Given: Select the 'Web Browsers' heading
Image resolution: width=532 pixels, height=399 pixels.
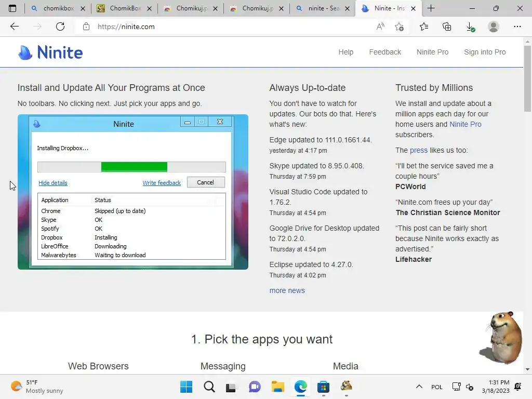Looking at the screenshot, I should pyautogui.click(x=98, y=366).
